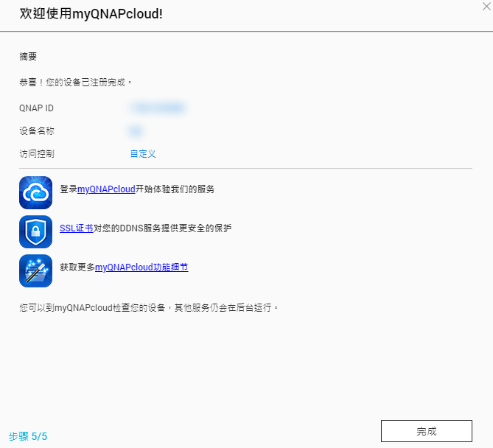The image size is (493, 448).
Task: Open the myQNAPcloud login link
Action: 106,189
